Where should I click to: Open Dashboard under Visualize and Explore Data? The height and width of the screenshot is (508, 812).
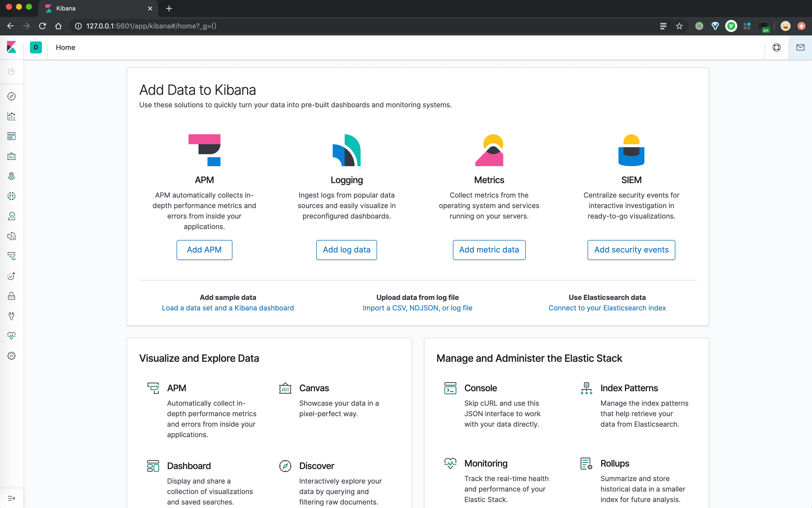(189, 466)
